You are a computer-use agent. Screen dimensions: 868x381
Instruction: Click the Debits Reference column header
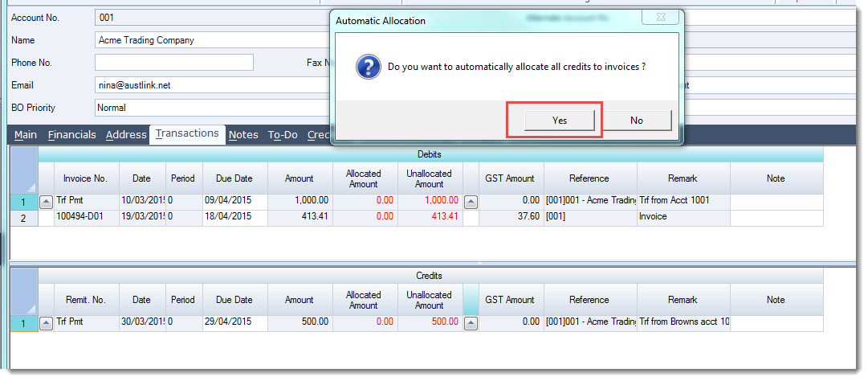590,178
